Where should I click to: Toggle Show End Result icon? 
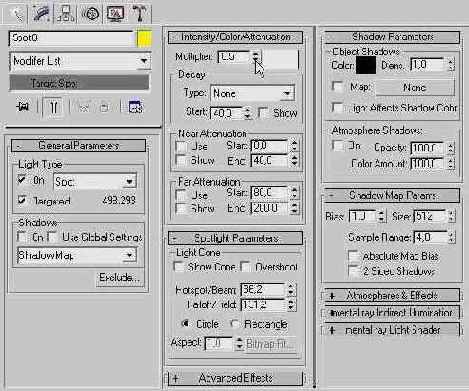[53, 107]
